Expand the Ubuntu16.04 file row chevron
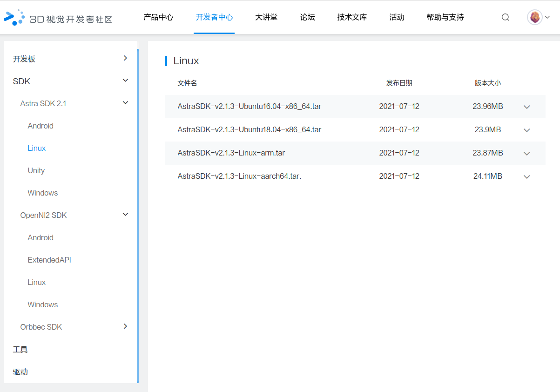Screen dimensions: 560x392 pyautogui.click(x=527, y=107)
